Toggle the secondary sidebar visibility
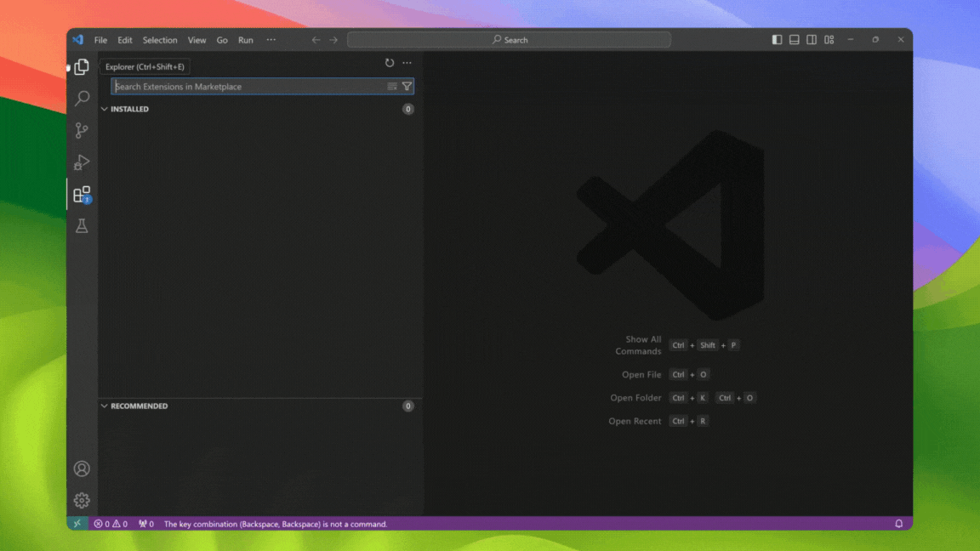Screen dimensions: 980x551 tap(812, 39)
